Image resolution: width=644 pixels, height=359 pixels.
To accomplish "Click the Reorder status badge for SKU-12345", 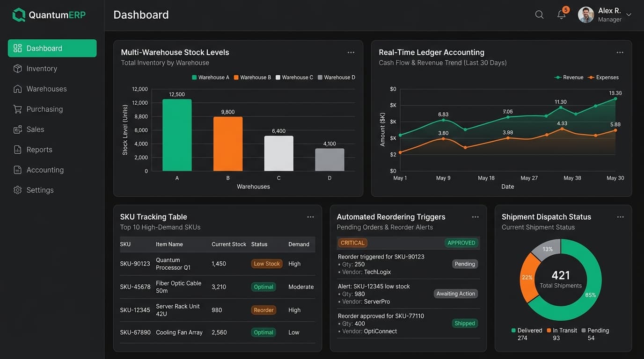I will tap(263, 310).
